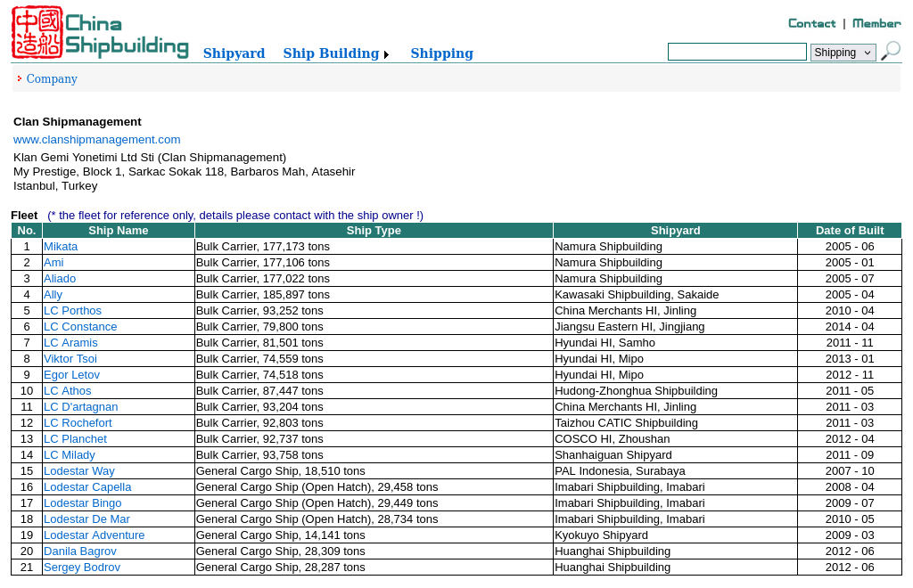Select the LC Porthos ship link
This screenshot has height=588, width=913.
point(72,311)
